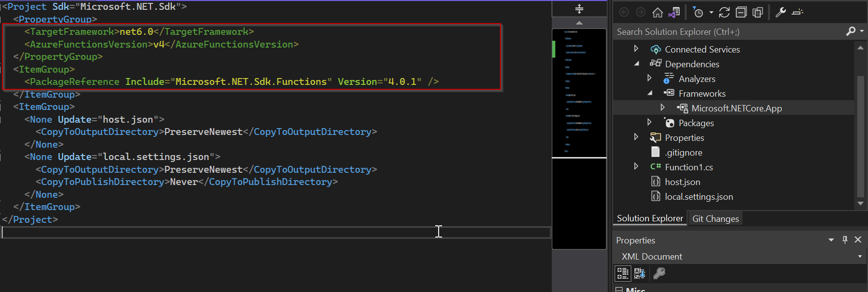Select the Microsoft.NETCore.App framework icon
This screenshot has height=292, width=868.
(x=682, y=108)
